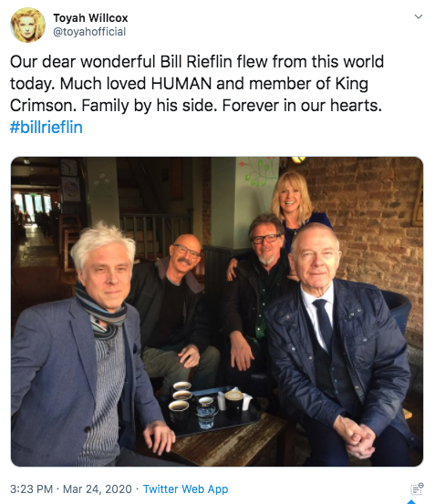Click the Toyah Willcox display name

pyautogui.click(x=90, y=18)
